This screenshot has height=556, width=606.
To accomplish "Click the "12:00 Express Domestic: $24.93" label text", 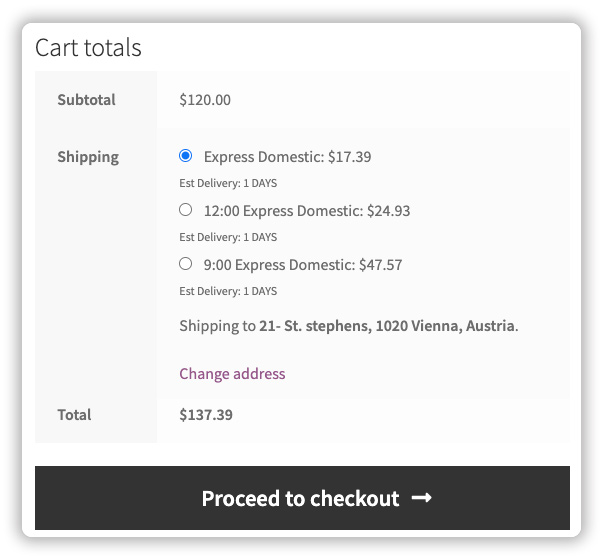I will coord(307,211).
